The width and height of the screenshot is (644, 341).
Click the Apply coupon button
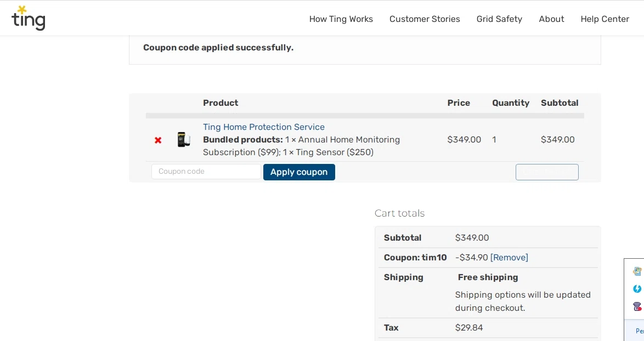click(299, 172)
